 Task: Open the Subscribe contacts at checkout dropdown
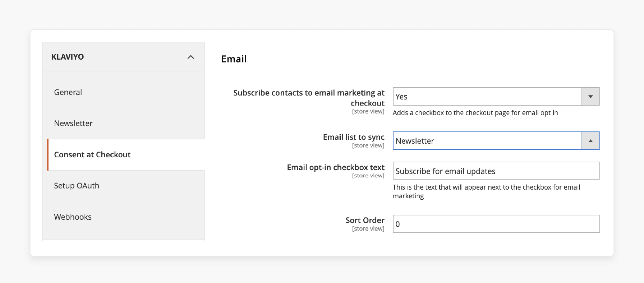click(x=496, y=96)
